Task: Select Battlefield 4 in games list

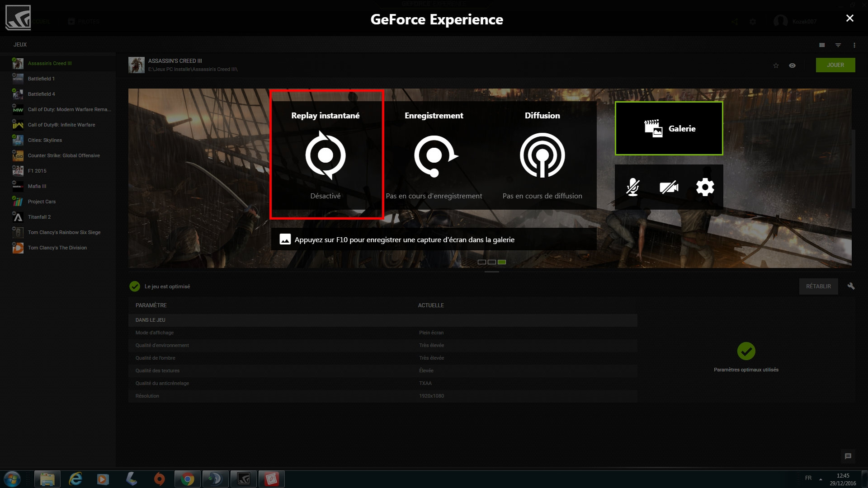Action: 42,94
